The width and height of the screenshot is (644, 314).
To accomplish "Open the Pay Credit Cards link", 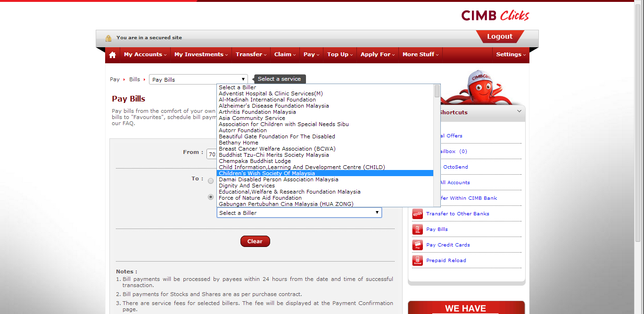I will [448, 245].
